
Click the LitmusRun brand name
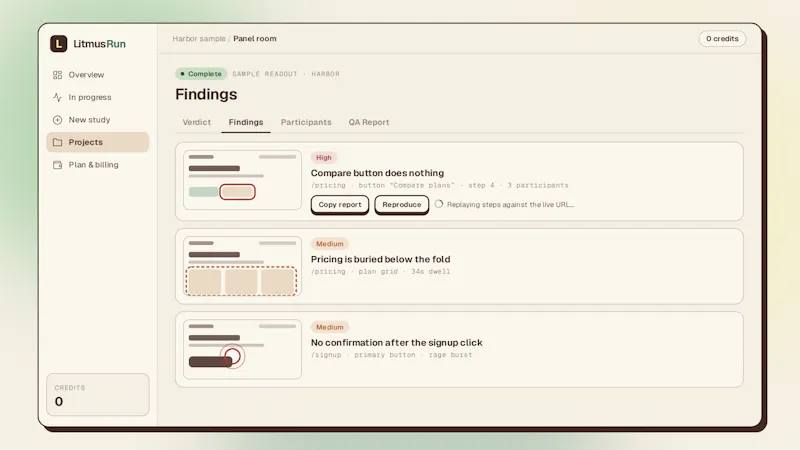[x=99, y=44]
